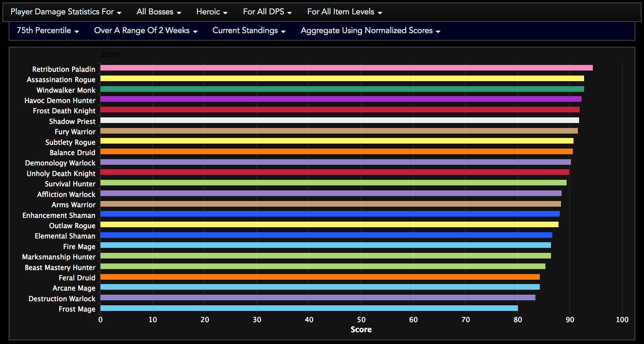Open the All Bosses dropdown
Image resolution: width=644 pixels, height=344 pixels.
click(x=159, y=12)
